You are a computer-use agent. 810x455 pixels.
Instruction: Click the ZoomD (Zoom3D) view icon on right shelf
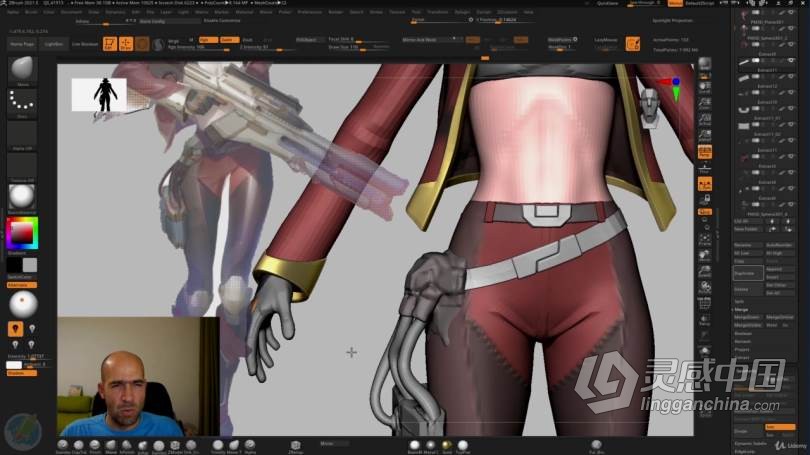705,272
